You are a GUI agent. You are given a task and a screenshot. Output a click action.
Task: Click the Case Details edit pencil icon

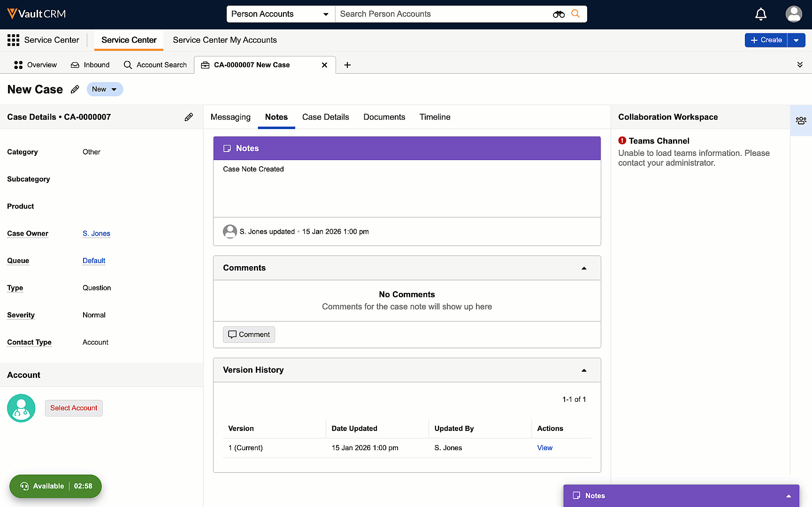click(x=189, y=117)
